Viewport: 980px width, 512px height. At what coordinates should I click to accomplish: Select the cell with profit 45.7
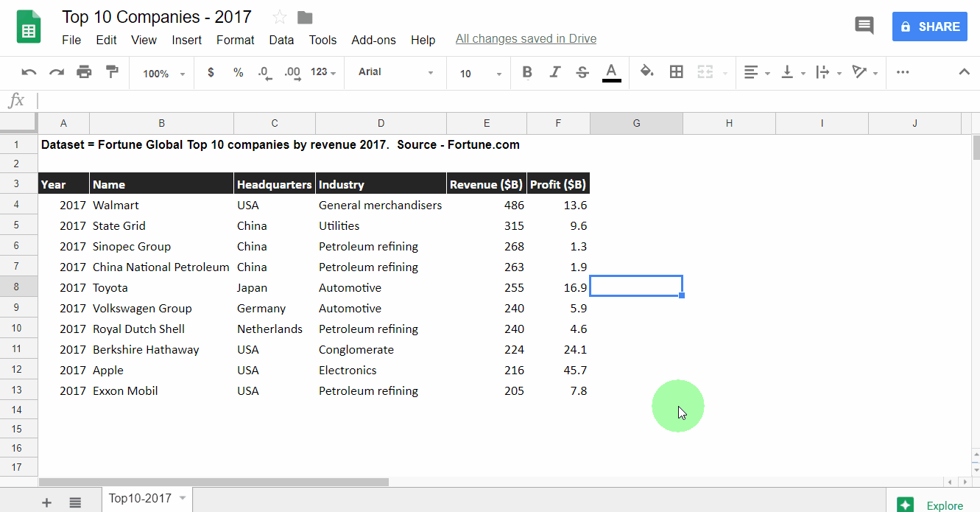(558, 370)
